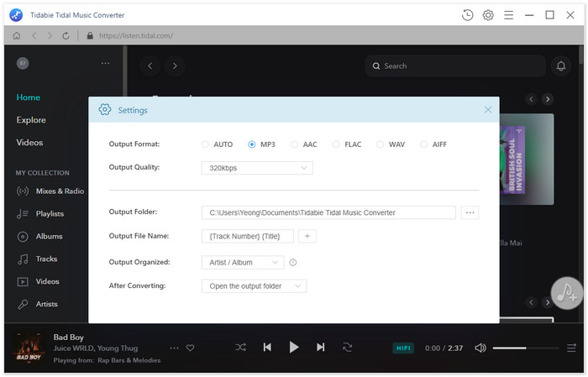Choose AUTO as output format
The height and width of the screenshot is (377, 588).
[206, 144]
